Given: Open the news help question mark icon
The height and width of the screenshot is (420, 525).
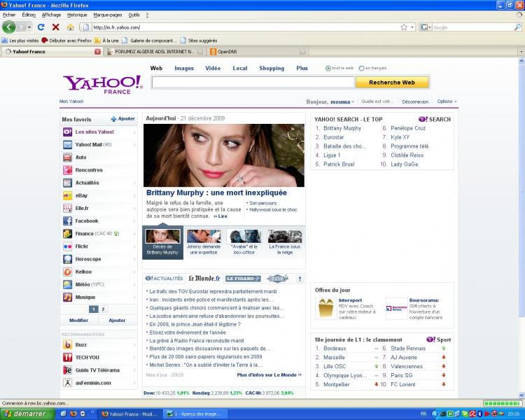Looking at the screenshot, I should [x=300, y=279].
